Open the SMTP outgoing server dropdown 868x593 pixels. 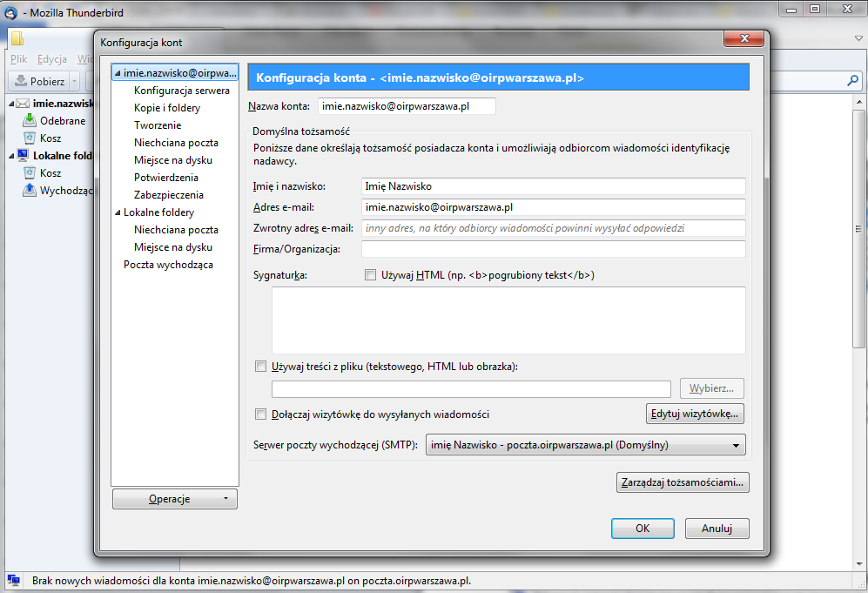(x=585, y=445)
